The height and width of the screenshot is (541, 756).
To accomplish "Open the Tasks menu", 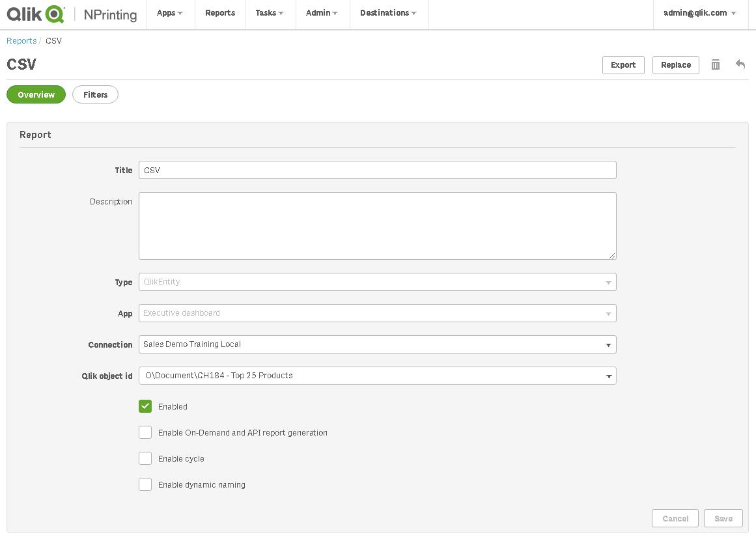I will pos(270,13).
